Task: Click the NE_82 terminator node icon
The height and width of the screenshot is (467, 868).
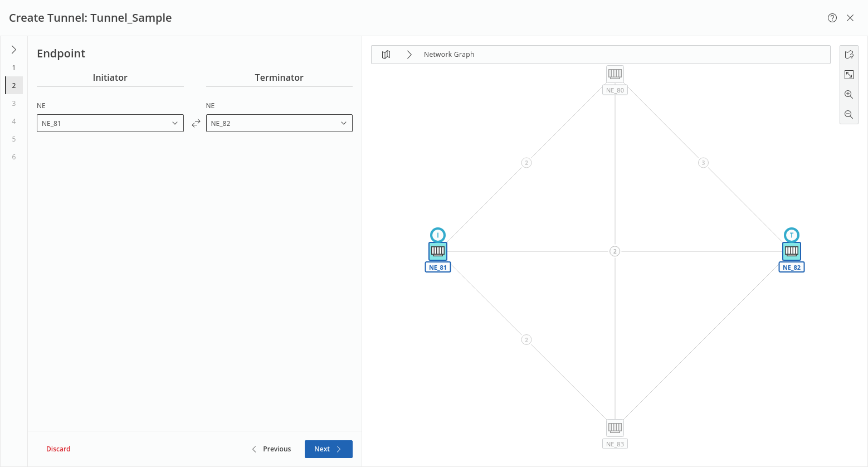Action: 792,251
